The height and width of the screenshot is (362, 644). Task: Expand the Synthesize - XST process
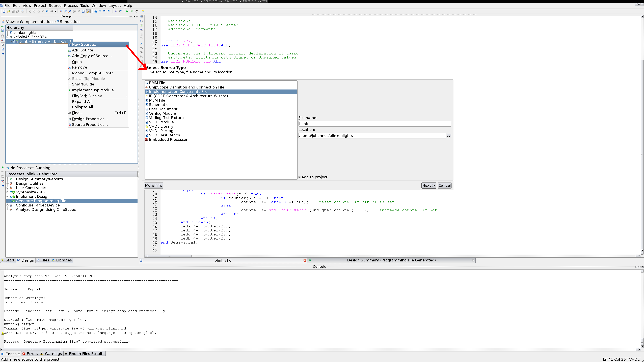7,192
